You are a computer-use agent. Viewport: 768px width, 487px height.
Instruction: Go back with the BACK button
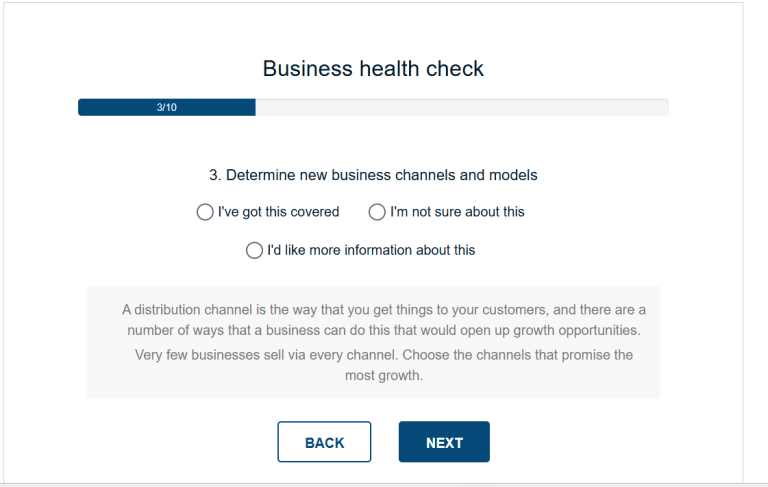tap(324, 442)
